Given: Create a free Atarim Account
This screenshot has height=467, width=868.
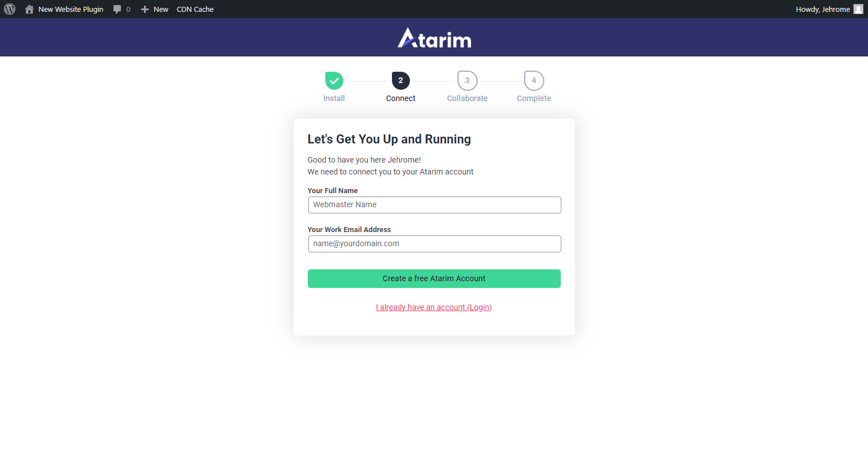Looking at the screenshot, I should click(x=434, y=278).
